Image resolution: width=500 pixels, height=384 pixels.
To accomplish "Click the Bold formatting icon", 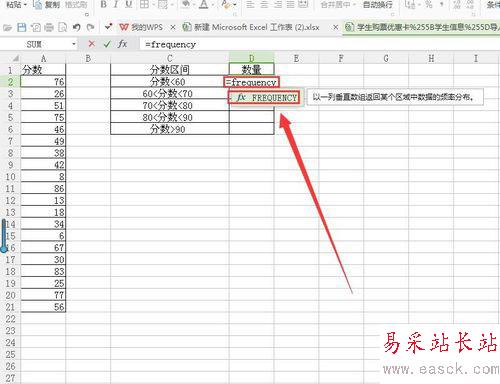I will [x=104, y=4].
